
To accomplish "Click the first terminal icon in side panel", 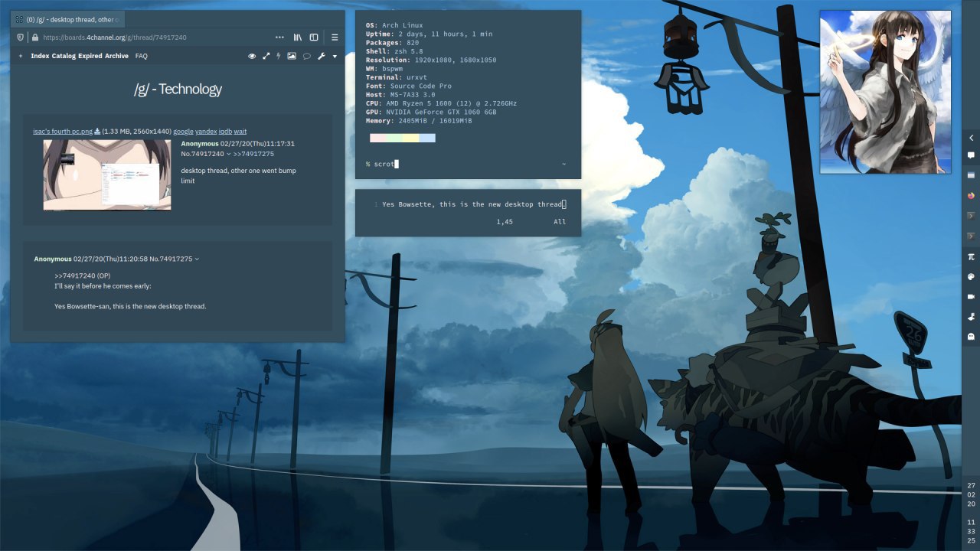I will pos(972,216).
